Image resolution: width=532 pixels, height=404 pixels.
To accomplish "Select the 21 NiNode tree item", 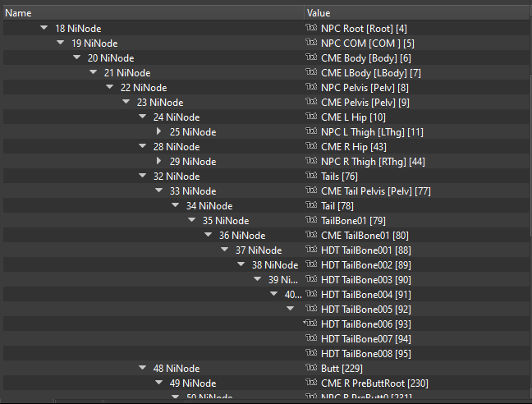I will (x=127, y=72).
